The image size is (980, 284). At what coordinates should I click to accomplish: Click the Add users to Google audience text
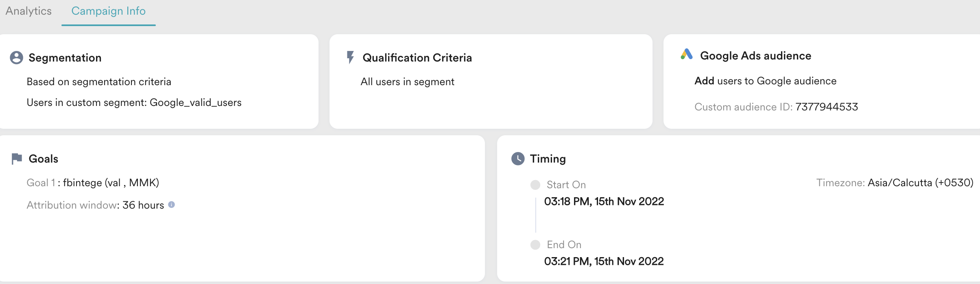pos(765,81)
